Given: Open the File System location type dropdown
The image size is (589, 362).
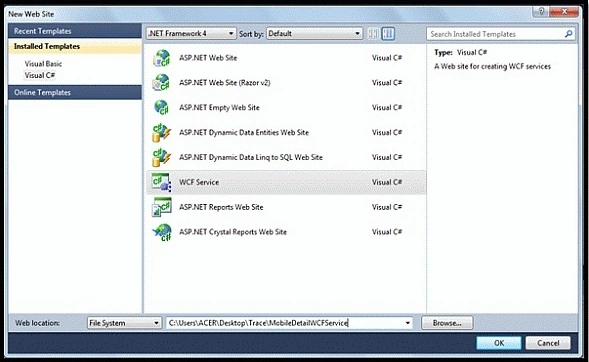Looking at the screenshot, I should tap(124, 323).
